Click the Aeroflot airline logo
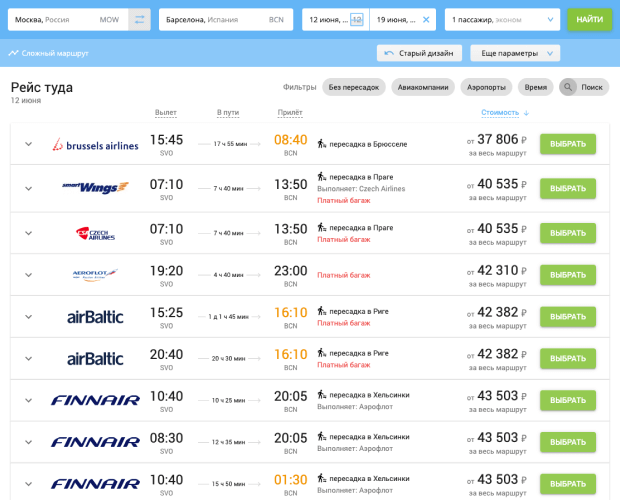 click(x=95, y=274)
